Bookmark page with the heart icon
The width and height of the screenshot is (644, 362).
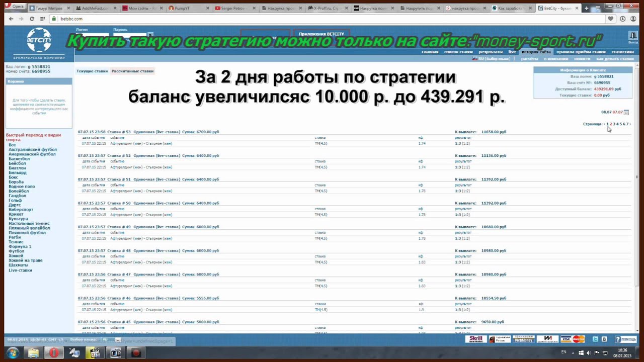click(611, 19)
